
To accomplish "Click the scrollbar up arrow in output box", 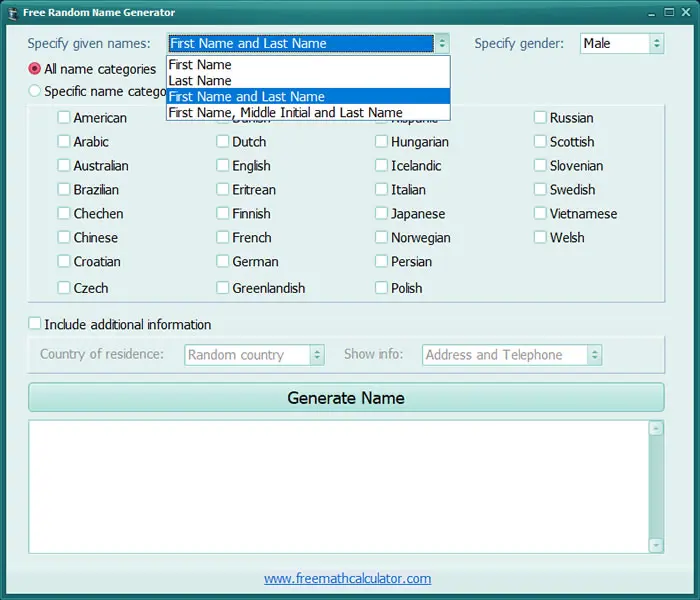I will pos(655,429).
